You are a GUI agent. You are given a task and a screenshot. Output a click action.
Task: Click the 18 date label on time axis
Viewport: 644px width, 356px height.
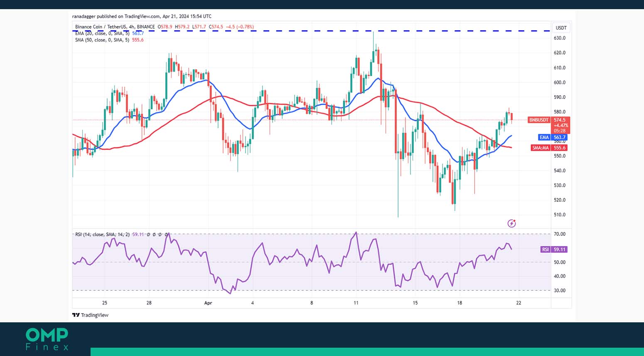pyautogui.click(x=460, y=303)
